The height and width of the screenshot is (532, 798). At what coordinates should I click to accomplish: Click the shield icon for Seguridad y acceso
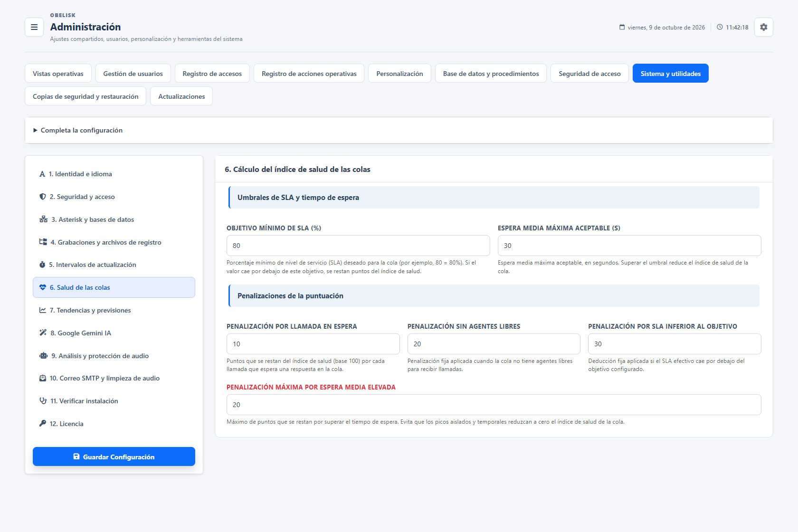click(x=43, y=197)
